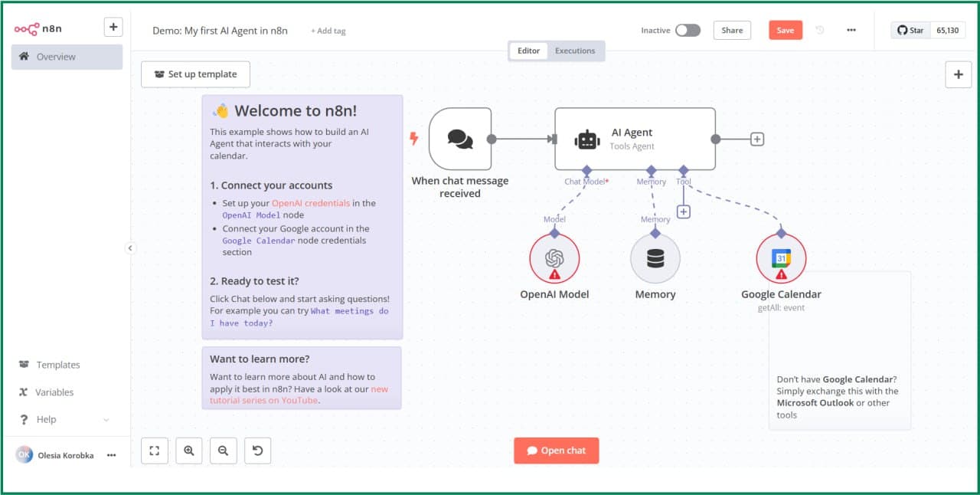980x495 pixels.
Task: Open the add node panel plus button
Action: [x=959, y=74]
